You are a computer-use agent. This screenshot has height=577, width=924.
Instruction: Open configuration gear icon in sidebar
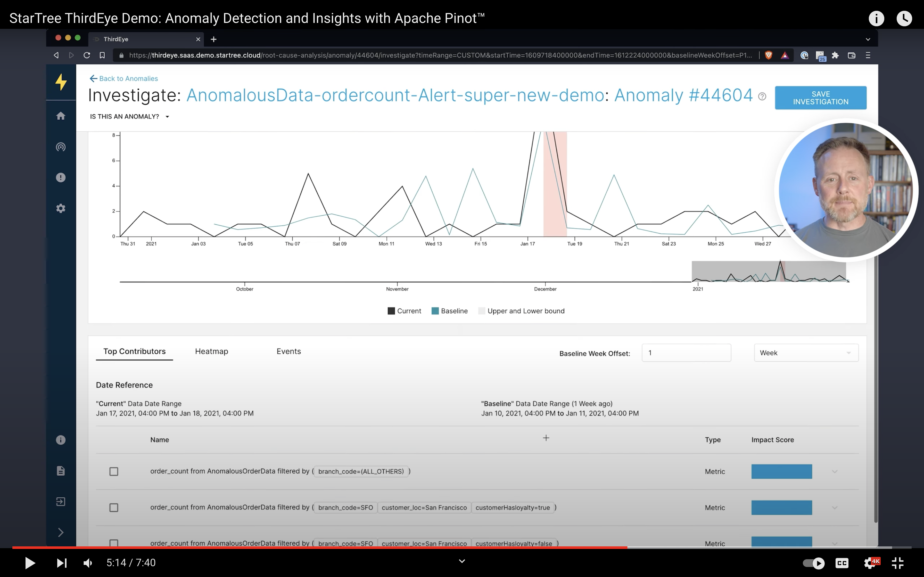[61, 208]
